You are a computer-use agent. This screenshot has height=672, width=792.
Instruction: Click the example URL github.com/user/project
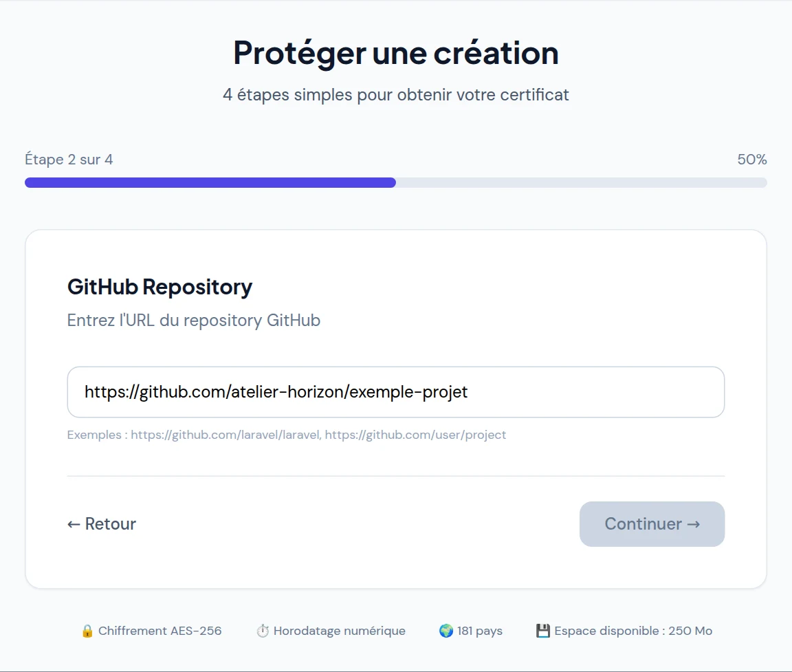[x=415, y=435]
